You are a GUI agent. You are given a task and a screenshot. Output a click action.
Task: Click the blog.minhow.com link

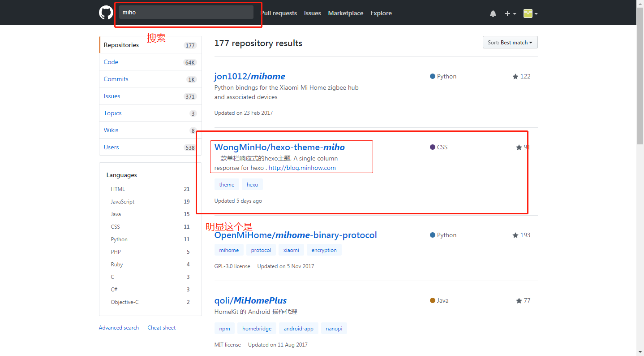pyautogui.click(x=302, y=168)
